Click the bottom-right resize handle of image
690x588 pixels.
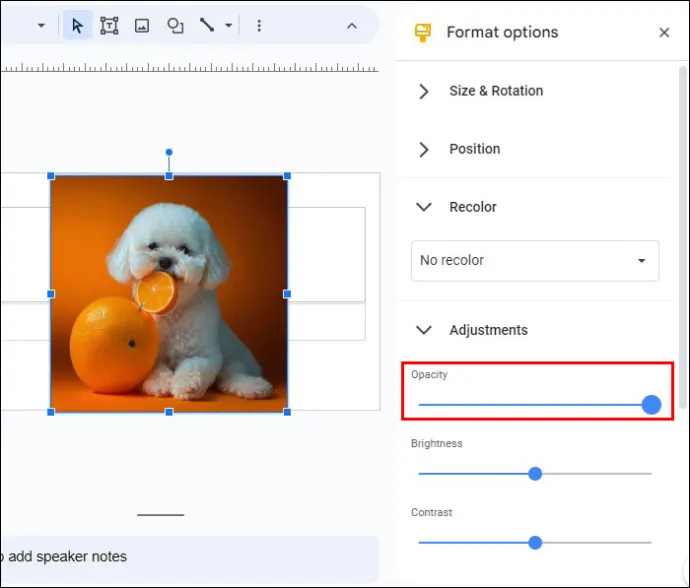point(287,412)
